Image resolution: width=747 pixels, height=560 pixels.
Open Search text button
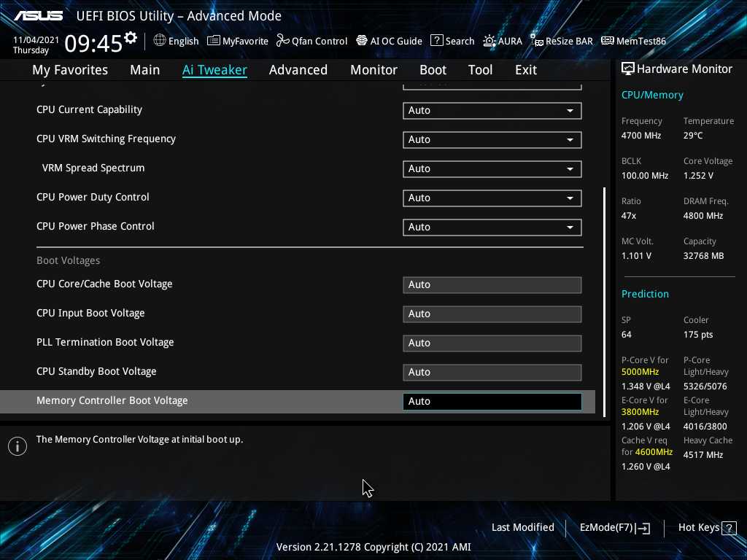[460, 41]
